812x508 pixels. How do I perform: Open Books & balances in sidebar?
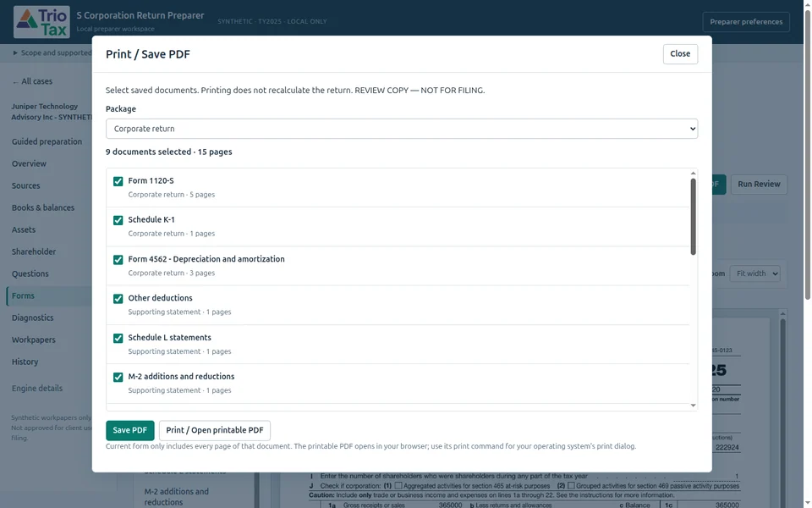43,207
